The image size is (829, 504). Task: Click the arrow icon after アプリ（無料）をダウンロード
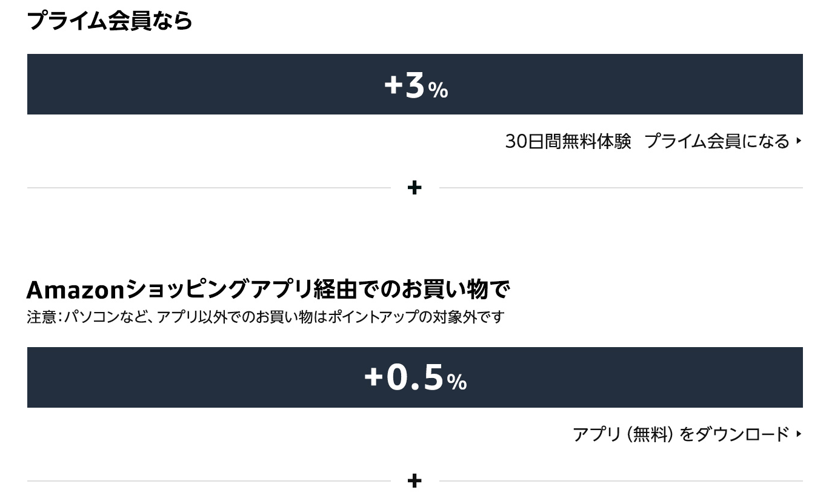[x=799, y=434]
